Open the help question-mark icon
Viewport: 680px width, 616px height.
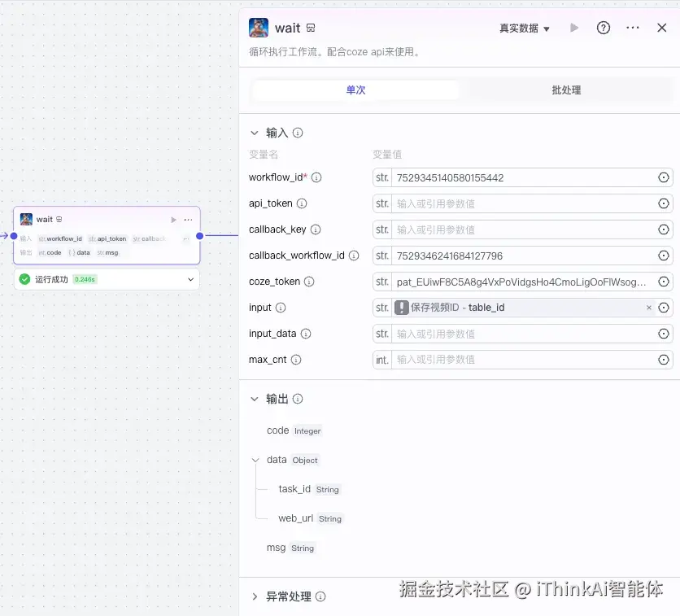coord(603,27)
